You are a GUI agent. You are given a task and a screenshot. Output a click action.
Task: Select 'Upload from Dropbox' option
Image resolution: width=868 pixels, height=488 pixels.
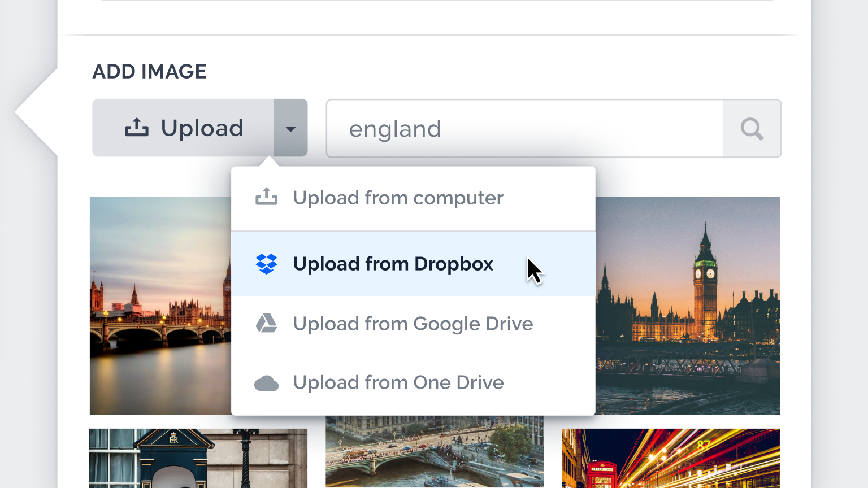(393, 264)
